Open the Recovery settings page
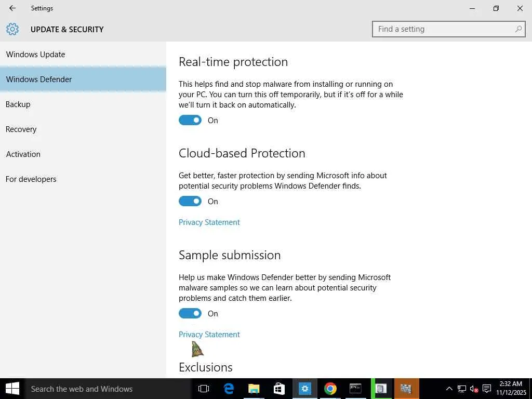This screenshot has height=399, width=532. (x=83, y=129)
